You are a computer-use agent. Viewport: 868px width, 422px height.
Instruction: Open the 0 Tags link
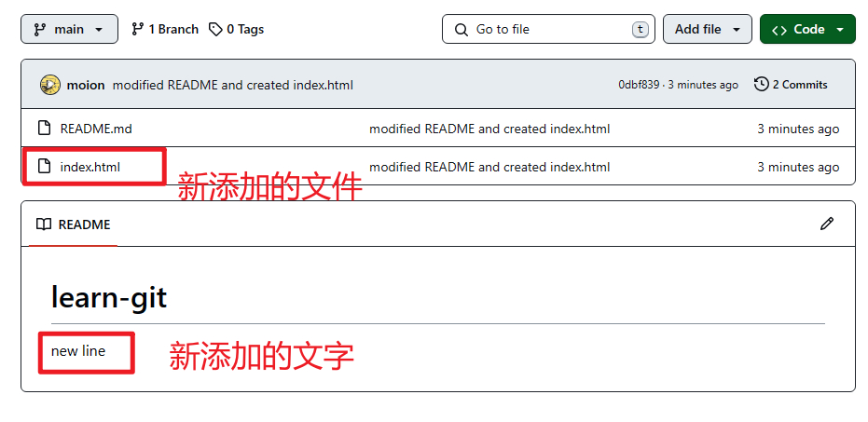(x=237, y=29)
